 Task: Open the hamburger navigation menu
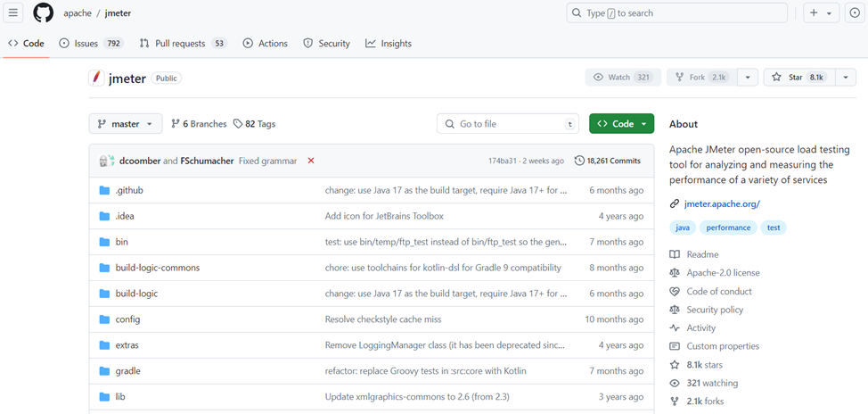coord(12,12)
